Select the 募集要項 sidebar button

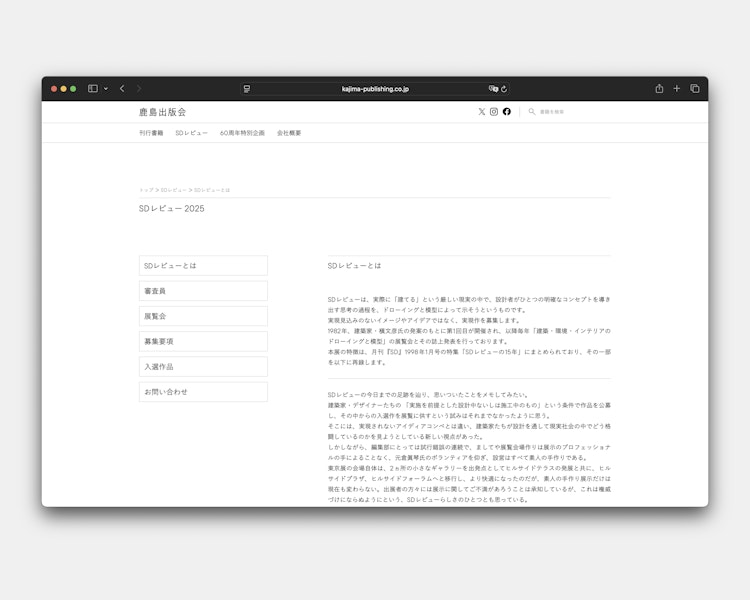(203, 342)
